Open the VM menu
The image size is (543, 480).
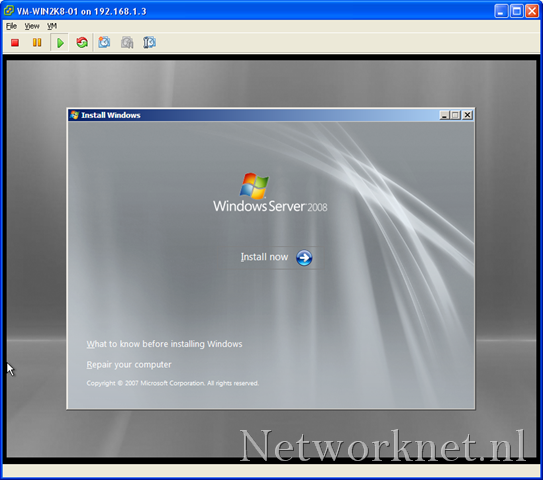(x=52, y=26)
